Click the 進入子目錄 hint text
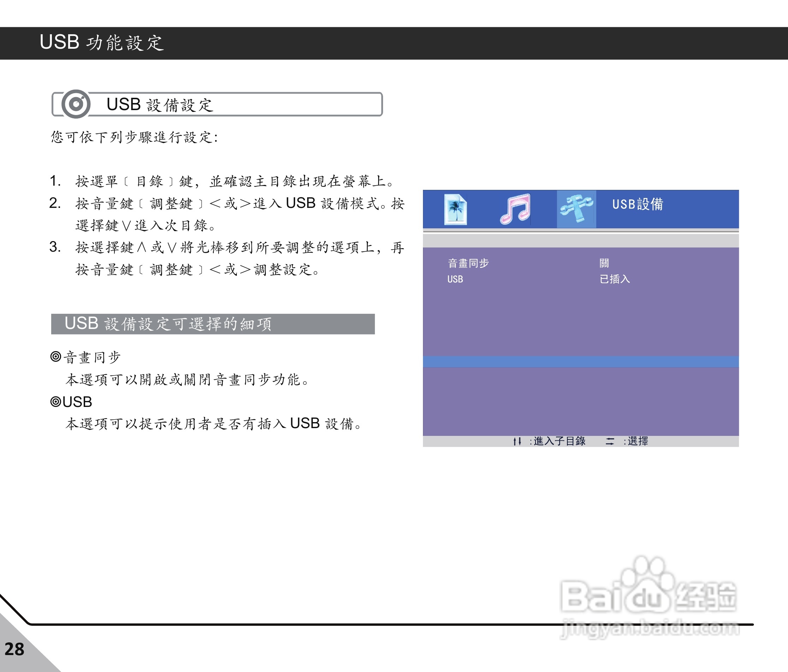The width and height of the screenshot is (788, 672). tap(559, 441)
